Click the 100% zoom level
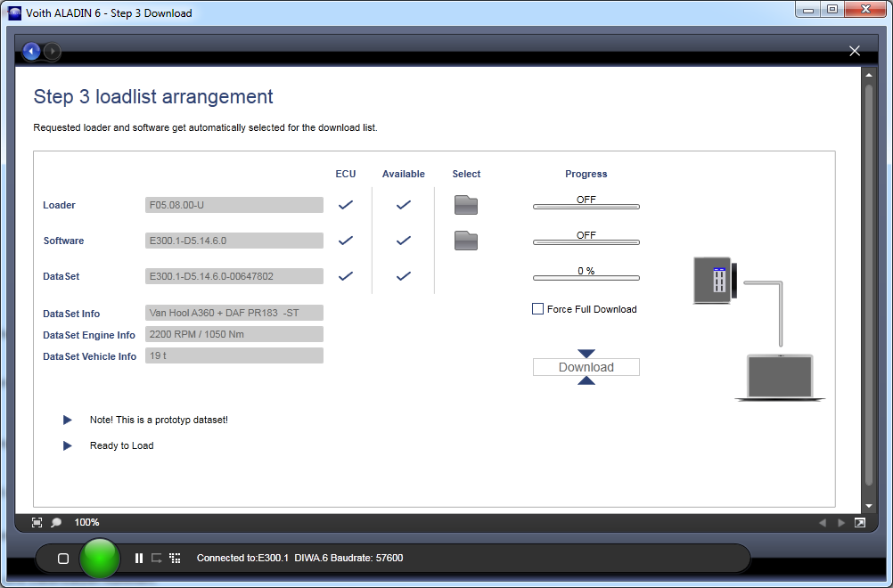 (x=86, y=523)
